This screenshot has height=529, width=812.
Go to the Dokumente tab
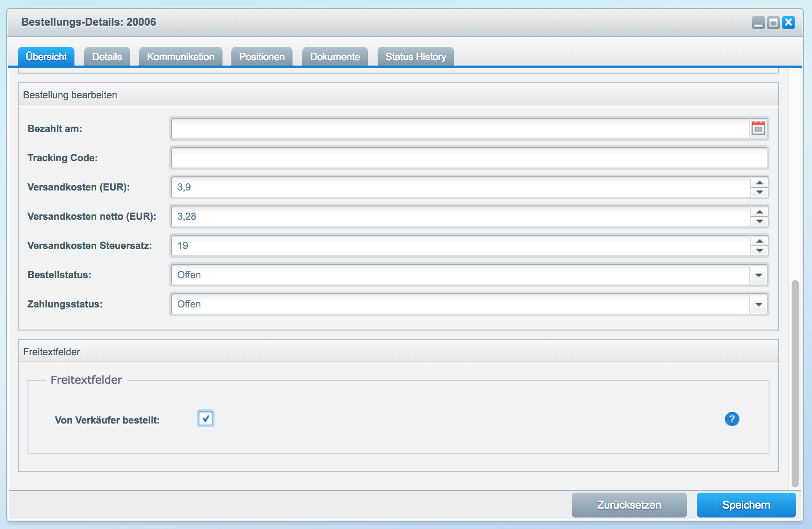pos(335,57)
